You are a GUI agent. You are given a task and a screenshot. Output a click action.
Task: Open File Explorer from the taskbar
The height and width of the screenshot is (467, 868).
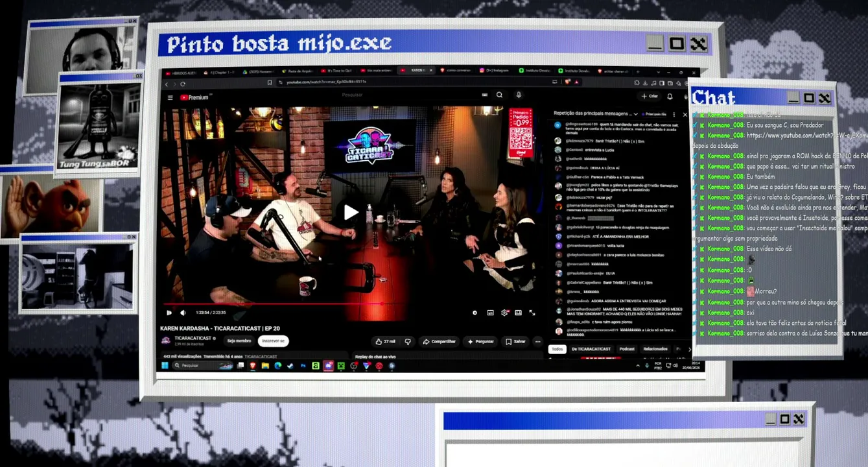click(x=265, y=366)
